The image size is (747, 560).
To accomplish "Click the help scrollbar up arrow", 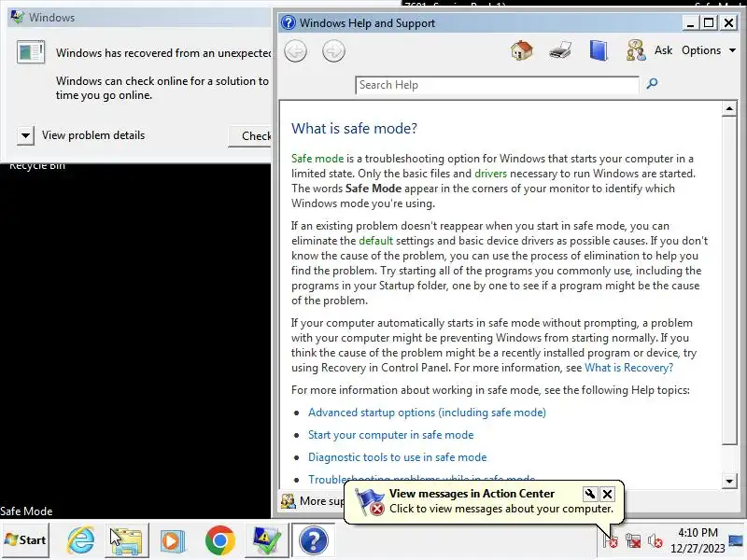I will [729, 108].
